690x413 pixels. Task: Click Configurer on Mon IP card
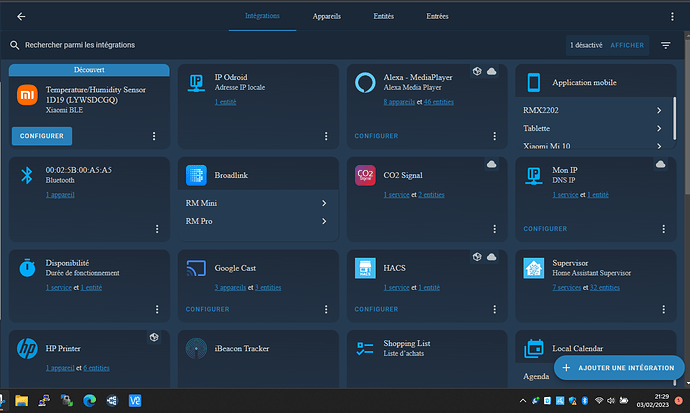(x=545, y=229)
